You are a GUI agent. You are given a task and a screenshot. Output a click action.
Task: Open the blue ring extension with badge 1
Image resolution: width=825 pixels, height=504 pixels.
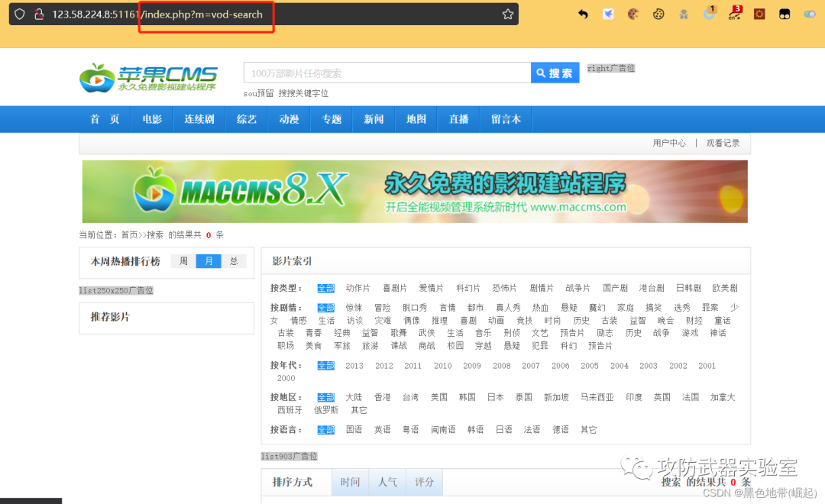(709, 13)
